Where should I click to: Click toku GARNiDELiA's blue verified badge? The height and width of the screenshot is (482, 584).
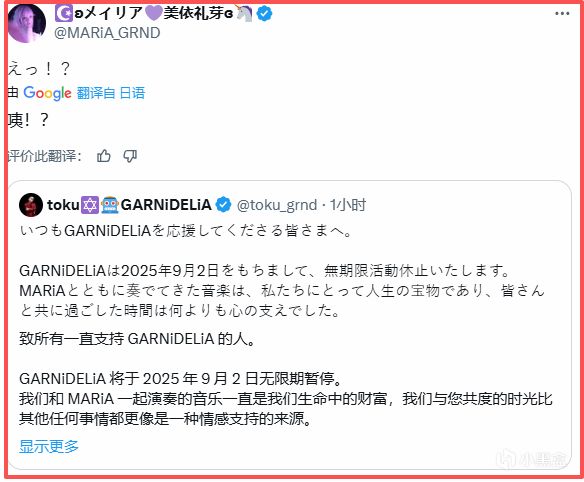[x=223, y=205]
